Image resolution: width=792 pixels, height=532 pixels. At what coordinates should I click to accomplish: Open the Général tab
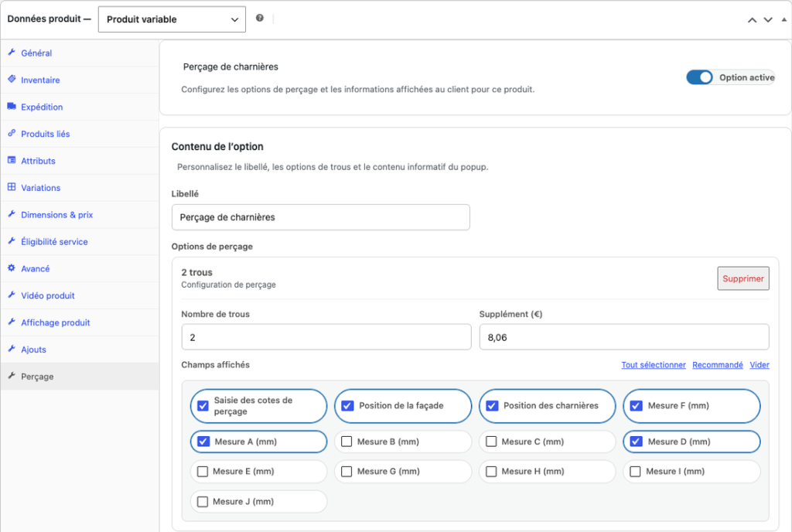(x=80, y=53)
